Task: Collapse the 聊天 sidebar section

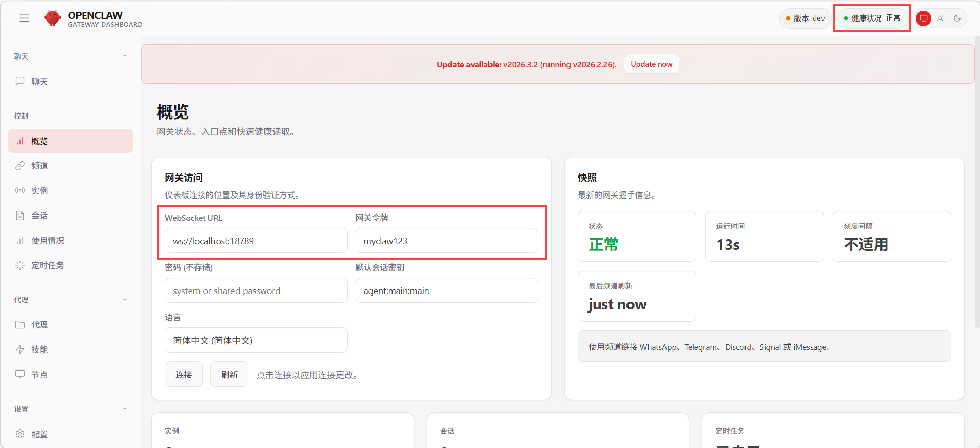Action: [125, 56]
